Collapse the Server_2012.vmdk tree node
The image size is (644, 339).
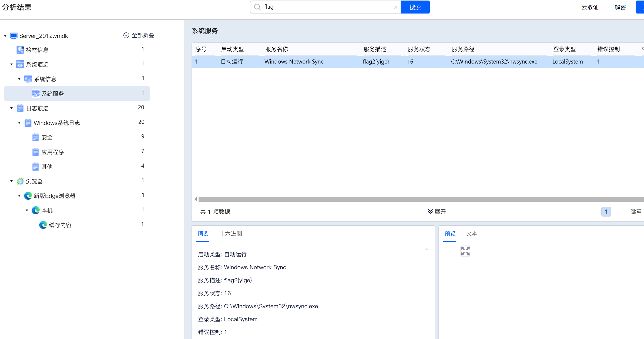(x=5, y=36)
